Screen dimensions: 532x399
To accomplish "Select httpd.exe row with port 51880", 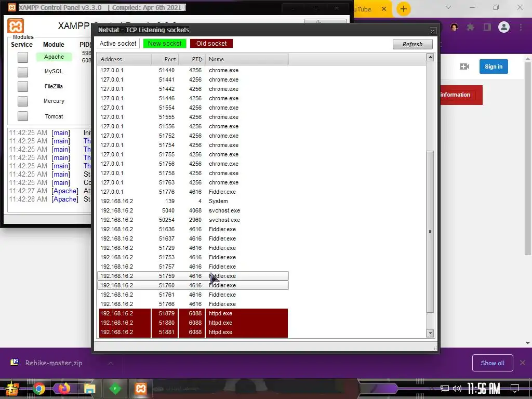I will [x=193, y=323].
